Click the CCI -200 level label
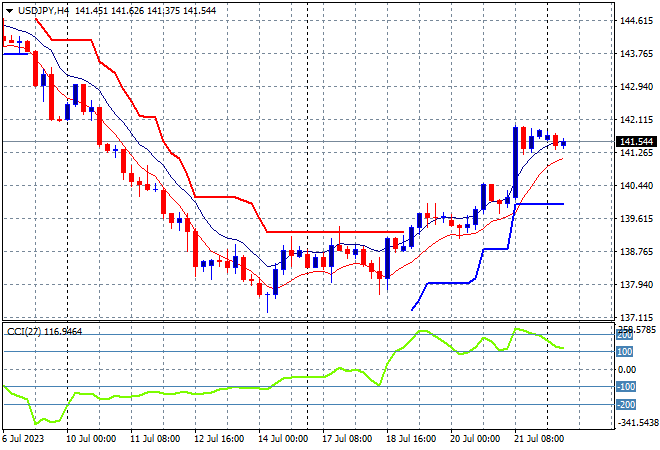Image resolution: width=660 pixels, height=450 pixels. point(626,405)
